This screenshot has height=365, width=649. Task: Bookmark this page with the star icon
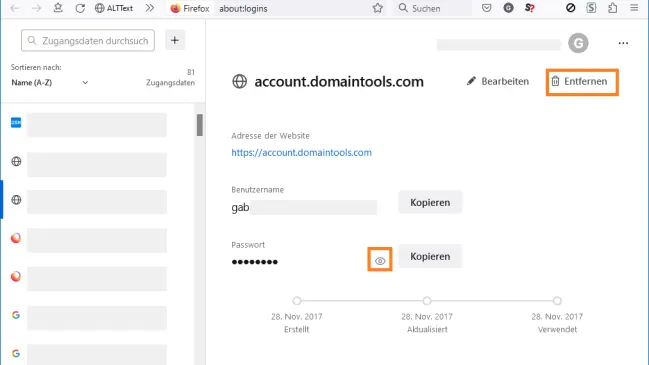377,8
